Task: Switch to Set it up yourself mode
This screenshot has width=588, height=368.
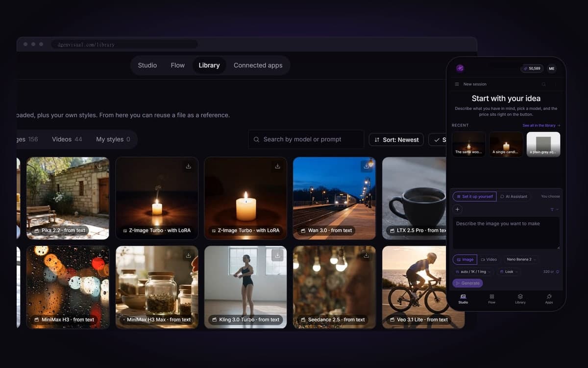Action: pyautogui.click(x=475, y=196)
